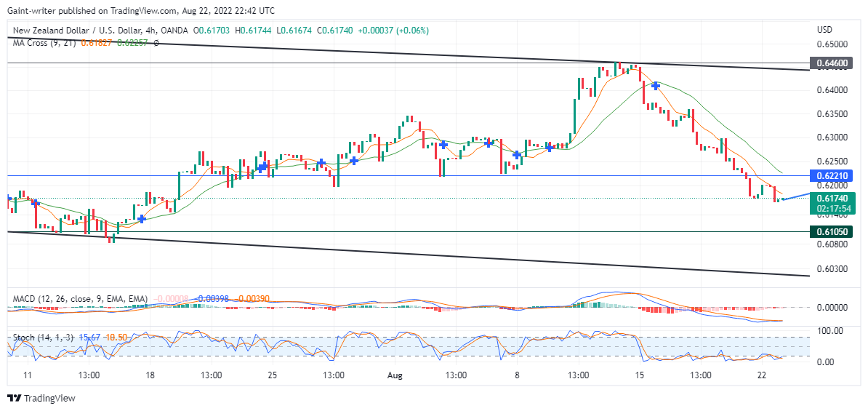Click the high value H0.61744
This screenshot has height=411, width=868.
253,31
